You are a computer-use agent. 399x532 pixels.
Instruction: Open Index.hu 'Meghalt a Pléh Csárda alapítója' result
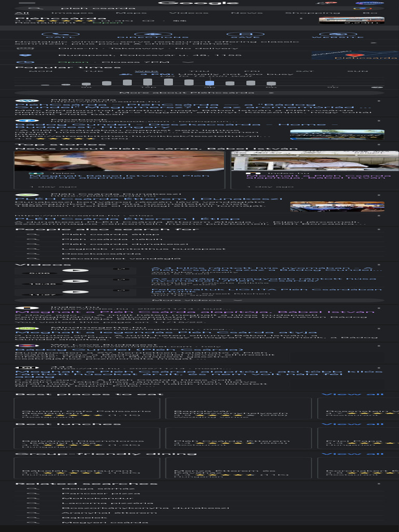195,312
